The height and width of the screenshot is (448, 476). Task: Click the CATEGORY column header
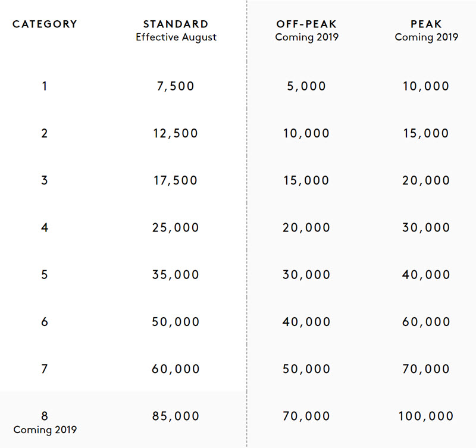45,24
